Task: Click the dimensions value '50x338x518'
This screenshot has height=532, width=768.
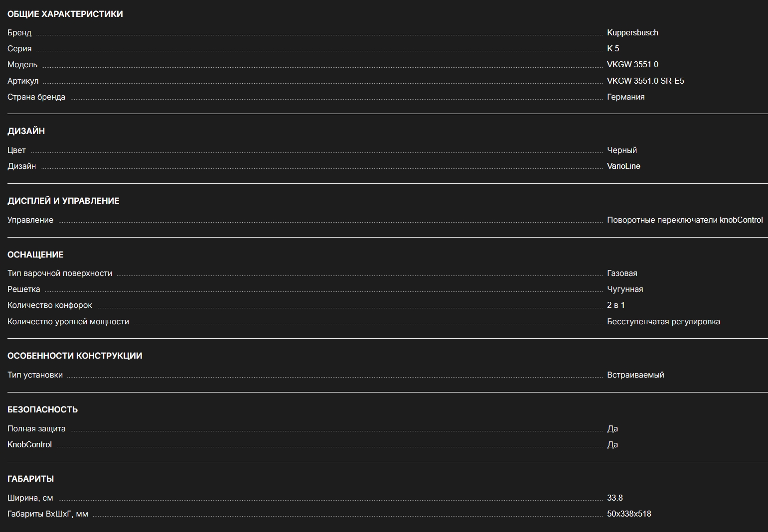Action: (x=629, y=514)
